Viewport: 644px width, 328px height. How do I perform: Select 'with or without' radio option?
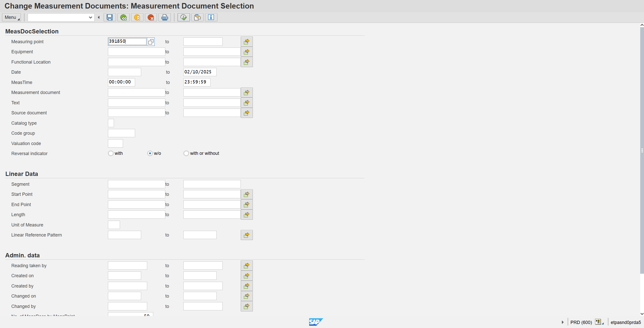pyautogui.click(x=186, y=153)
